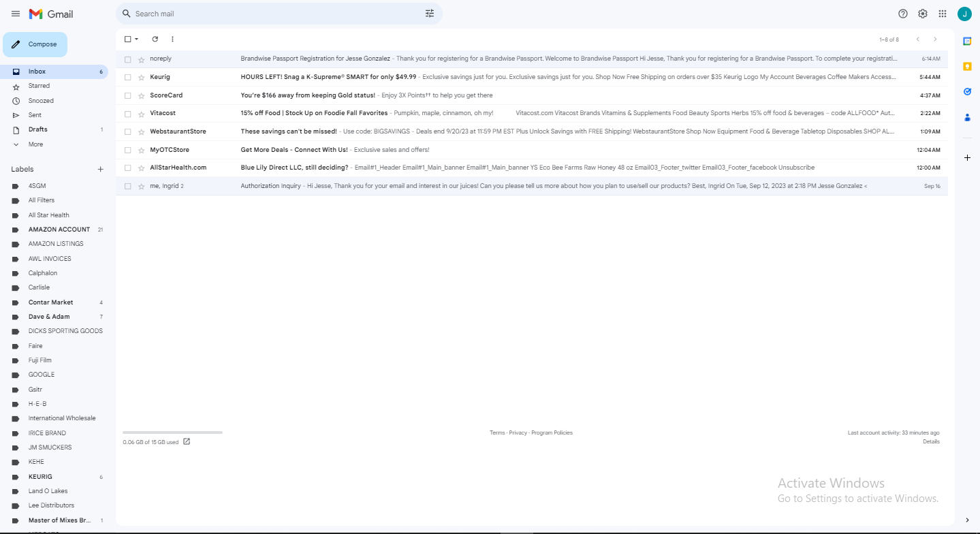The image size is (980, 534).
Task: Open the Drafts folder
Action: pyautogui.click(x=54, y=129)
